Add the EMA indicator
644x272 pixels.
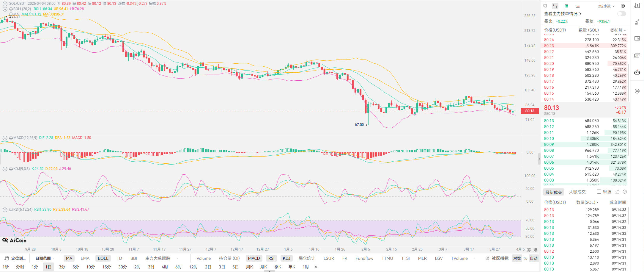85,258
